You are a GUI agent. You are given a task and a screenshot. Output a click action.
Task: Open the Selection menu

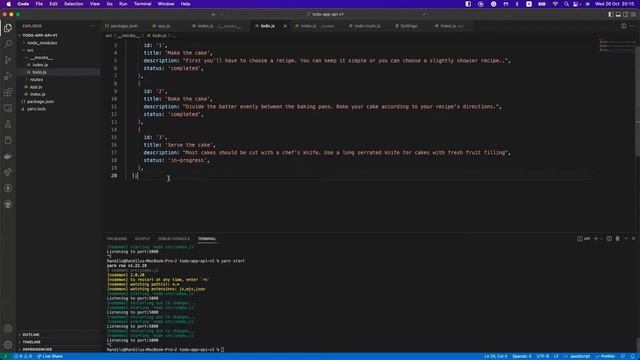click(x=73, y=4)
